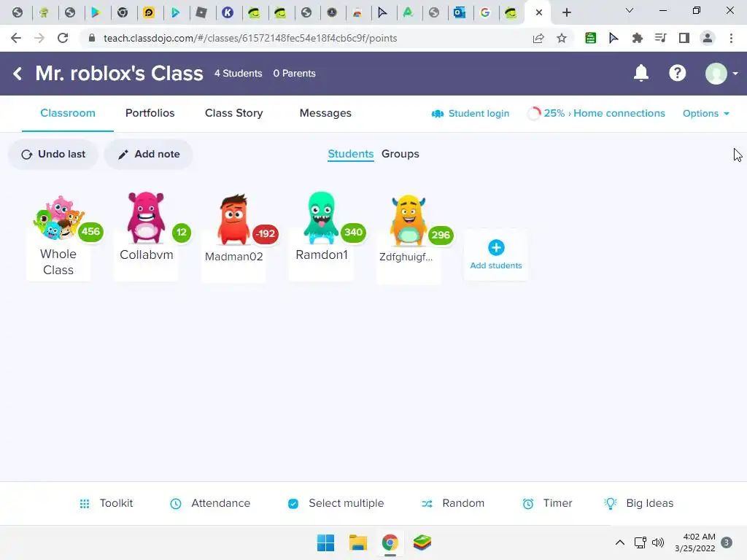The width and height of the screenshot is (747, 560).
Task: Open the Timer tool
Action: pos(547,503)
